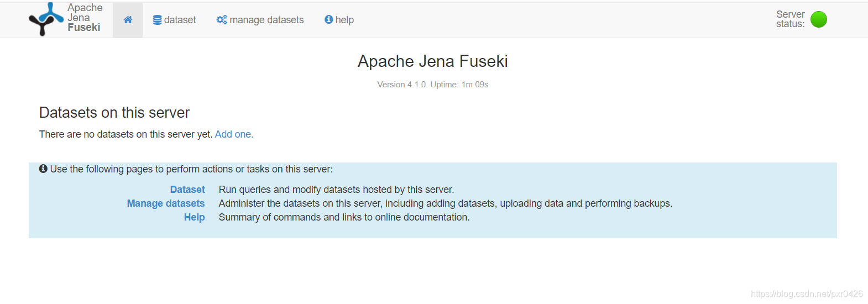Click the info icon beside help
The width and height of the screenshot is (868, 304).
tap(329, 20)
